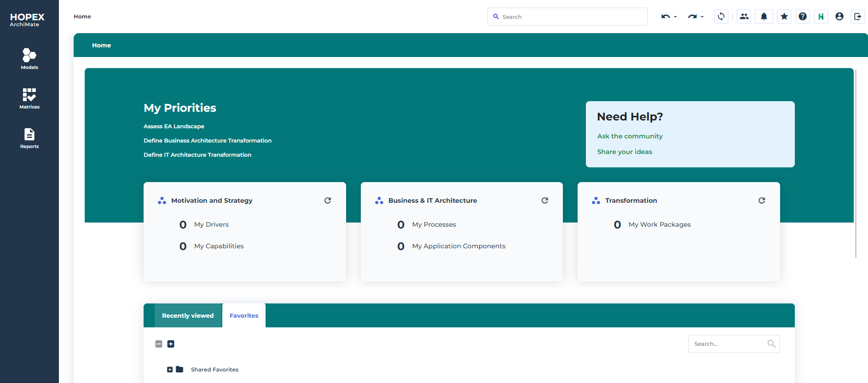Open the help question mark icon
This screenshot has width=868, height=383.
coord(803,17)
